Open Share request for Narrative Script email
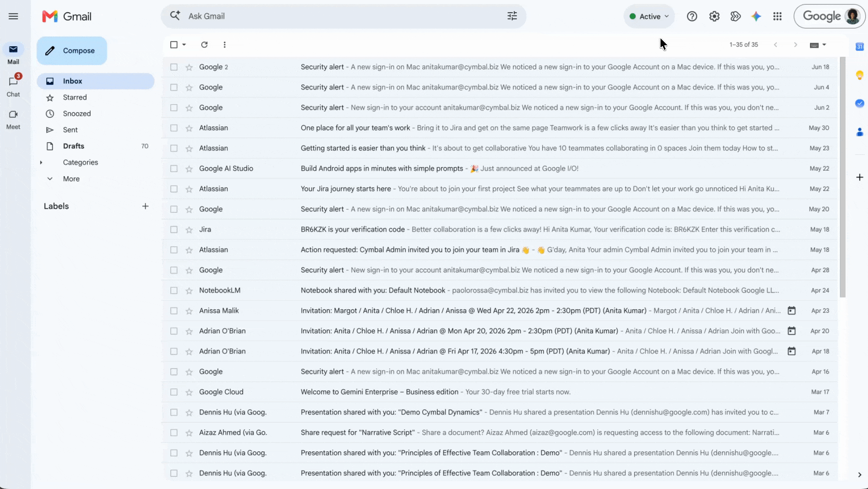This screenshot has height=489, width=868. [499, 432]
